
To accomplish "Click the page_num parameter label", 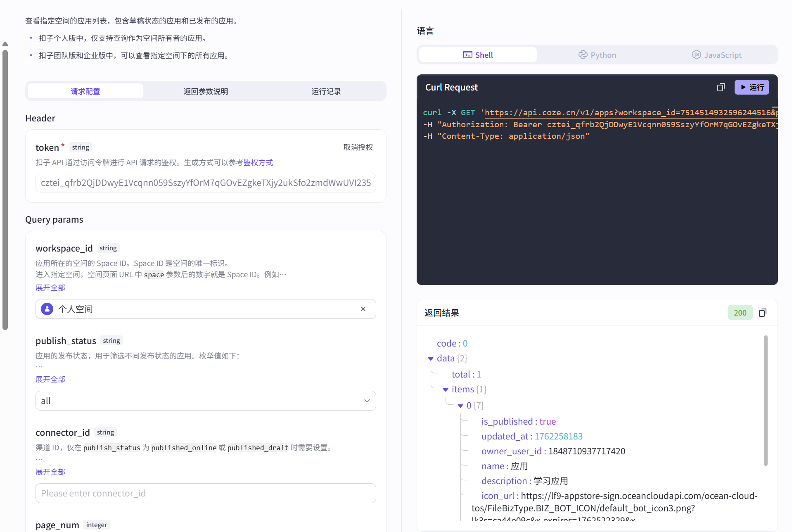I will point(57,525).
